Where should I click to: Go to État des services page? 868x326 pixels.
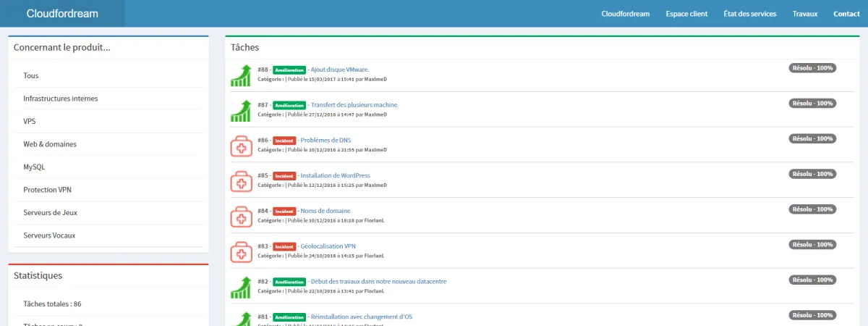pos(749,14)
